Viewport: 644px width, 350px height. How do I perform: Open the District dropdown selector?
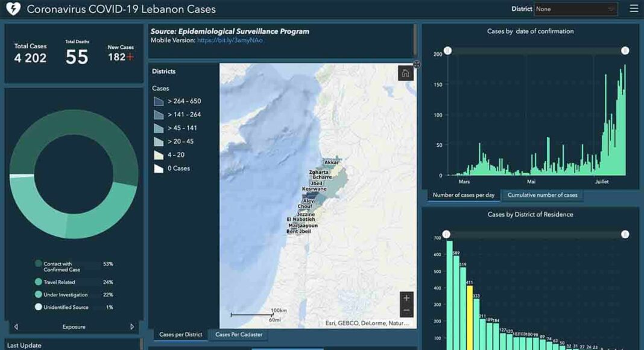[575, 9]
